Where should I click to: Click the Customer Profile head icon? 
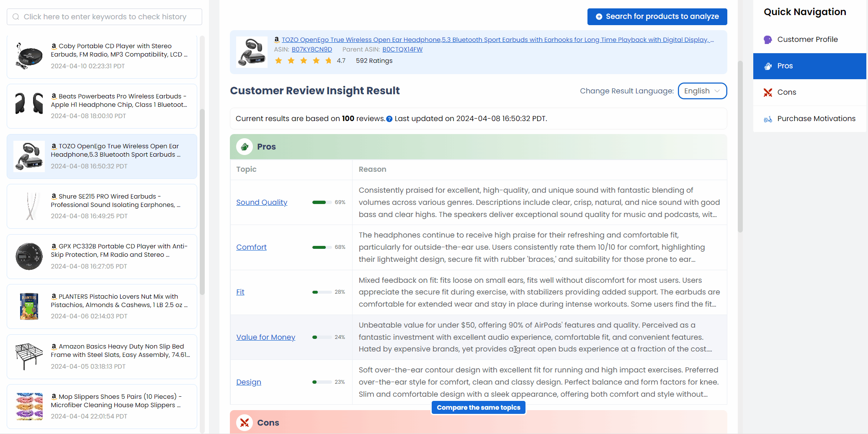[x=768, y=39]
